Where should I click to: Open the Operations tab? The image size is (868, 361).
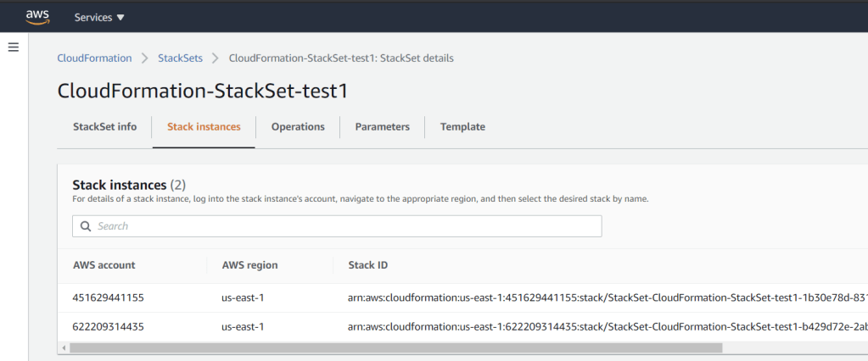pos(298,127)
